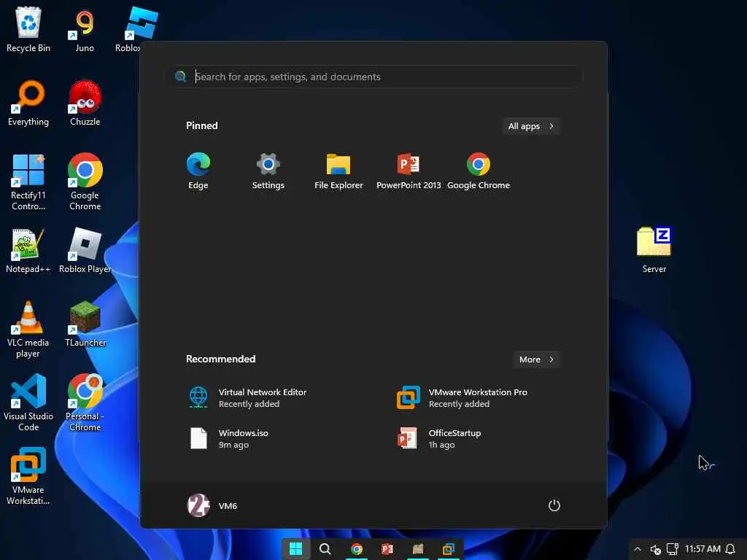
Task: Select the Server zip folder on desktop
Action: coord(654,251)
